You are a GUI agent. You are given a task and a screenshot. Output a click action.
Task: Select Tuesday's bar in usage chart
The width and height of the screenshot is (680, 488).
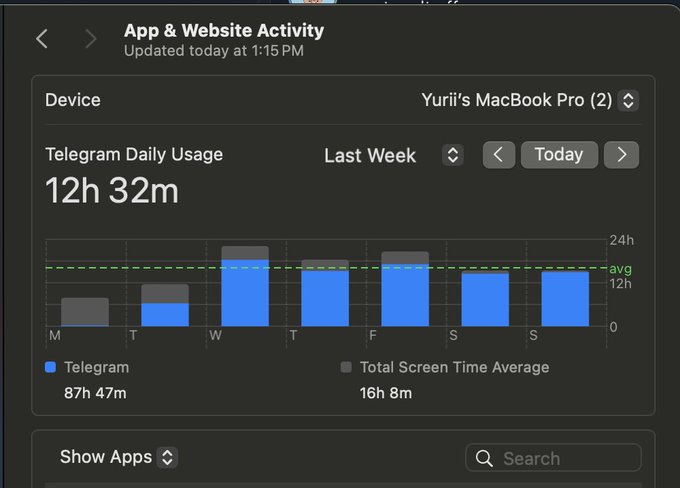165,305
